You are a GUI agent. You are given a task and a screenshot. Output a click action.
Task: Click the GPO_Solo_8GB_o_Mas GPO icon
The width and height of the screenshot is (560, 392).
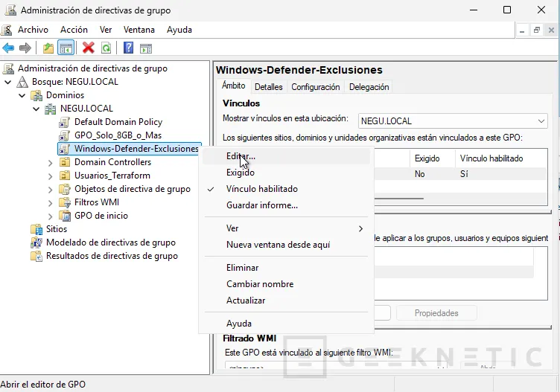(x=64, y=135)
